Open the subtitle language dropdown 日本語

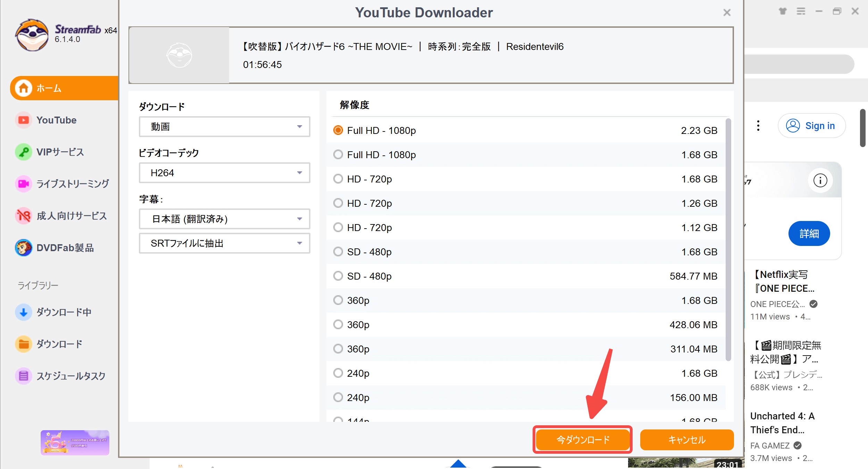point(224,219)
